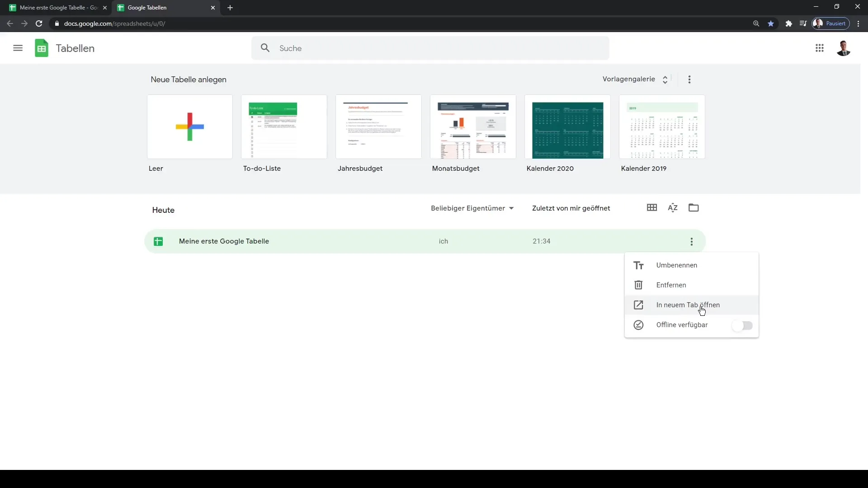Click the Zuletzt von mir geöffnet header
Viewport: 868px width, 488px height.
tap(571, 208)
